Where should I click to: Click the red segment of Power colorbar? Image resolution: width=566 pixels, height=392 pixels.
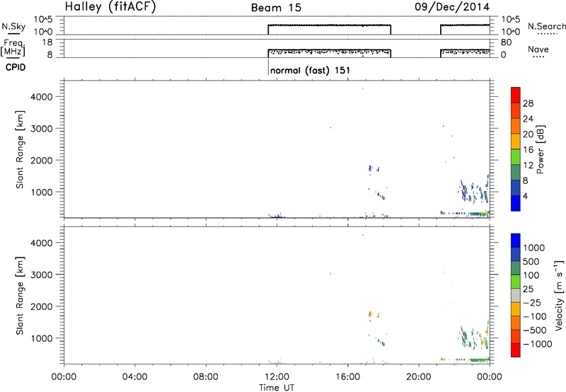pos(516,95)
